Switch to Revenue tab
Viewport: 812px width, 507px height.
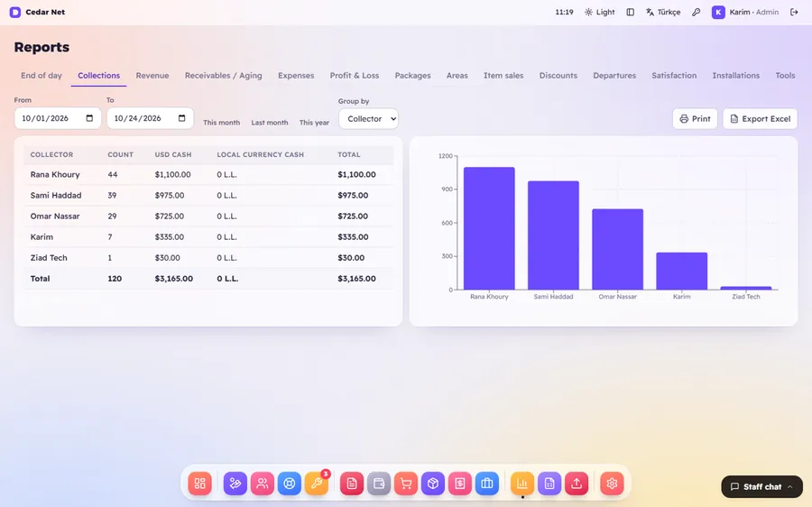(152, 76)
